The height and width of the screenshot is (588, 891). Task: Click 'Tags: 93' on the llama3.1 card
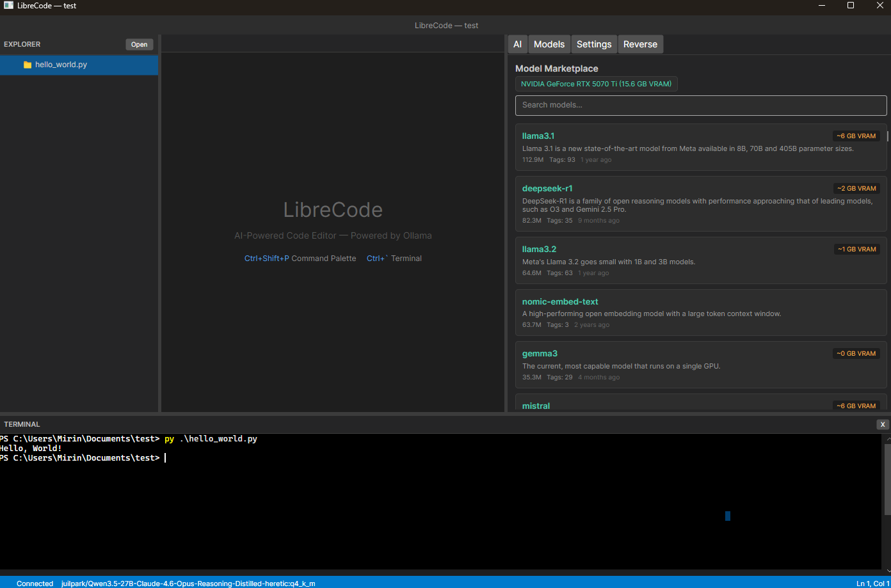(562, 160)
